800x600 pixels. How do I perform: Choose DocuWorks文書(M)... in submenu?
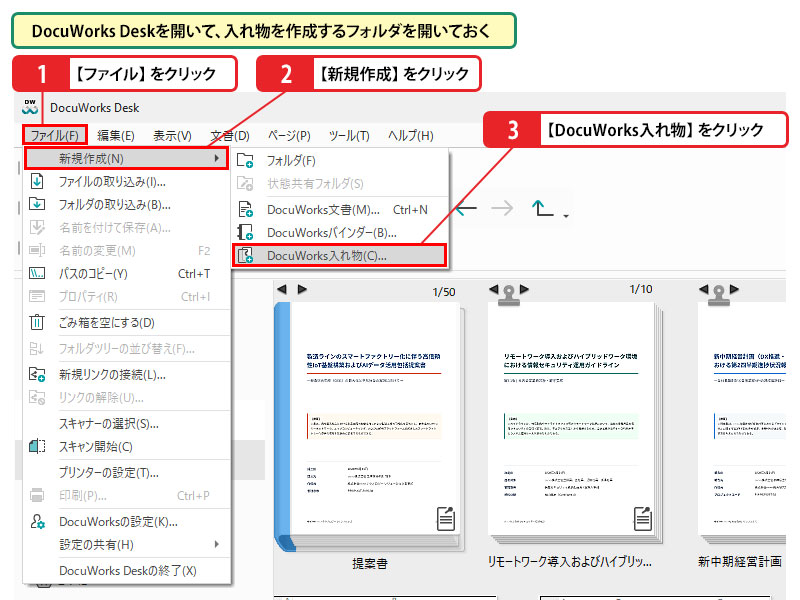(x=340, y=210)
